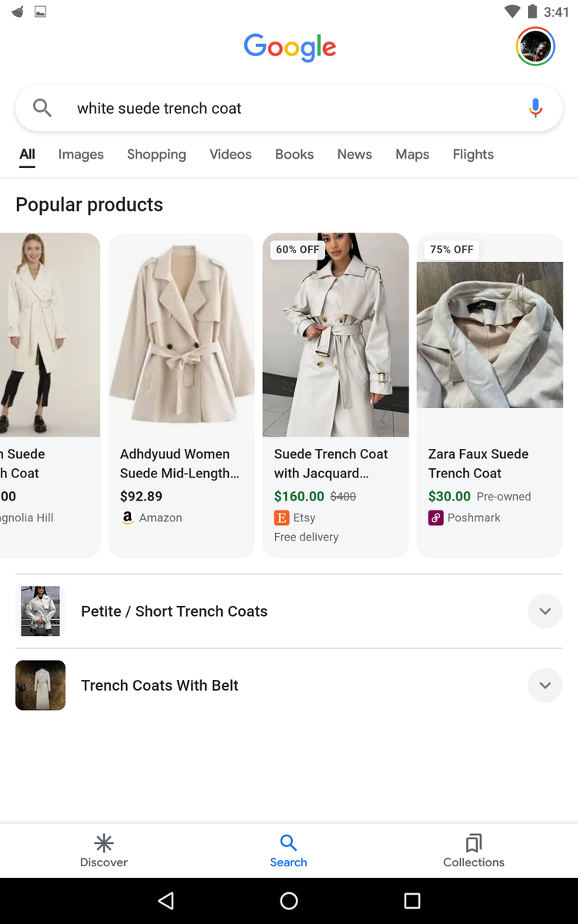Open Zara Faux Suede Trench Coat listing

pos(478,464)
